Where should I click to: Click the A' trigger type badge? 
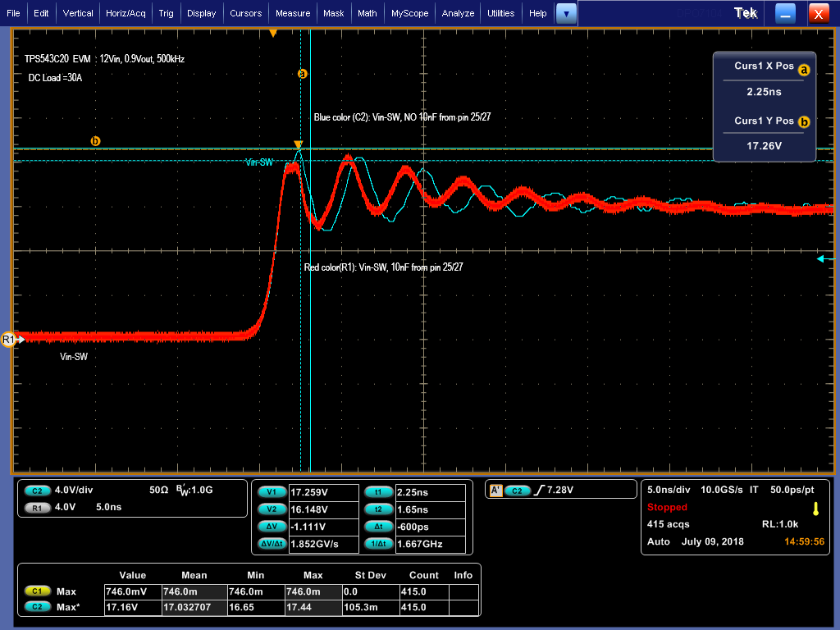pyautogui.click(x=496, y=491)
